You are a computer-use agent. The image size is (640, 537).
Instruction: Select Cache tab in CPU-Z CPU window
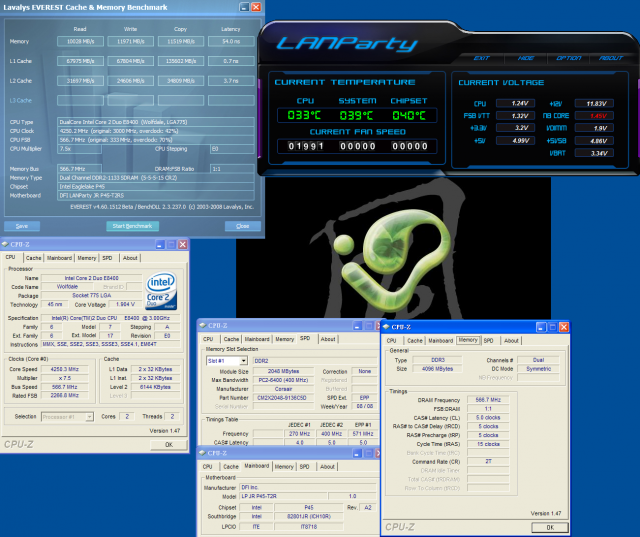tap(33, 258)
